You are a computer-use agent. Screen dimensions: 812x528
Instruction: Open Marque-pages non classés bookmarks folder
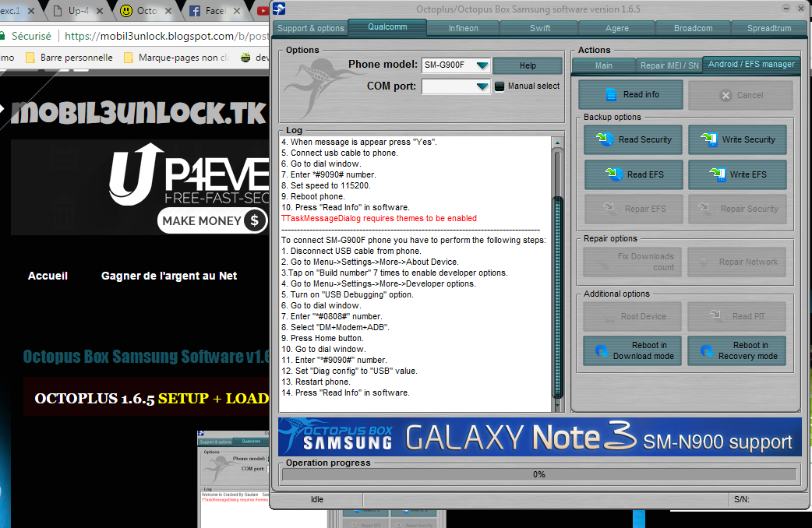click(177, 58)
